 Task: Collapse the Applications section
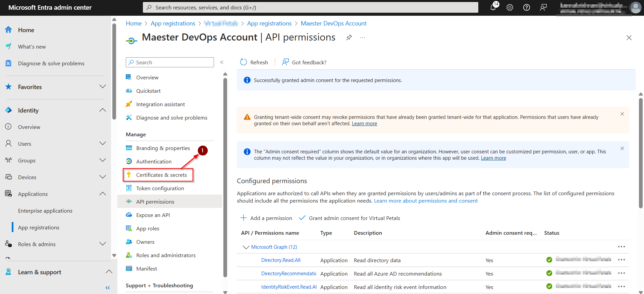click(x=103, y=194)
